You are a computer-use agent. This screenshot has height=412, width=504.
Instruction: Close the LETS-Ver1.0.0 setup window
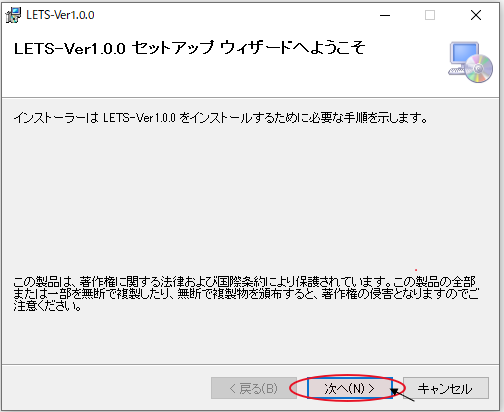pos(476,15)
